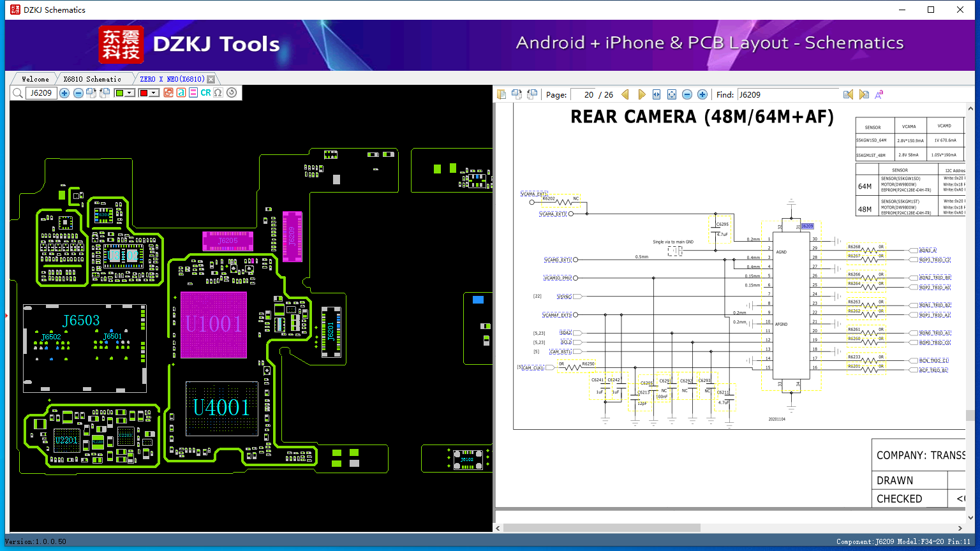This screenshot has height=551, width=980.
Task: Select chip U2201 on the PCB
Action: click(66, 440)
